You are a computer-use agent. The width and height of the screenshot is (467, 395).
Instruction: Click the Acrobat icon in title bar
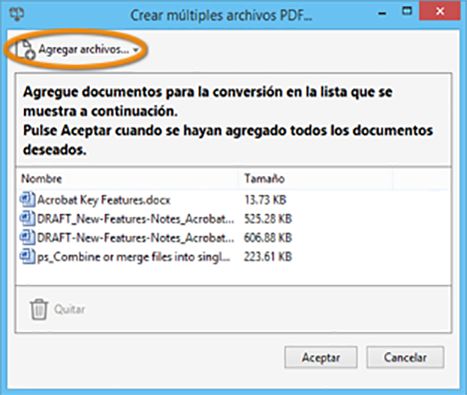(16, 15)
